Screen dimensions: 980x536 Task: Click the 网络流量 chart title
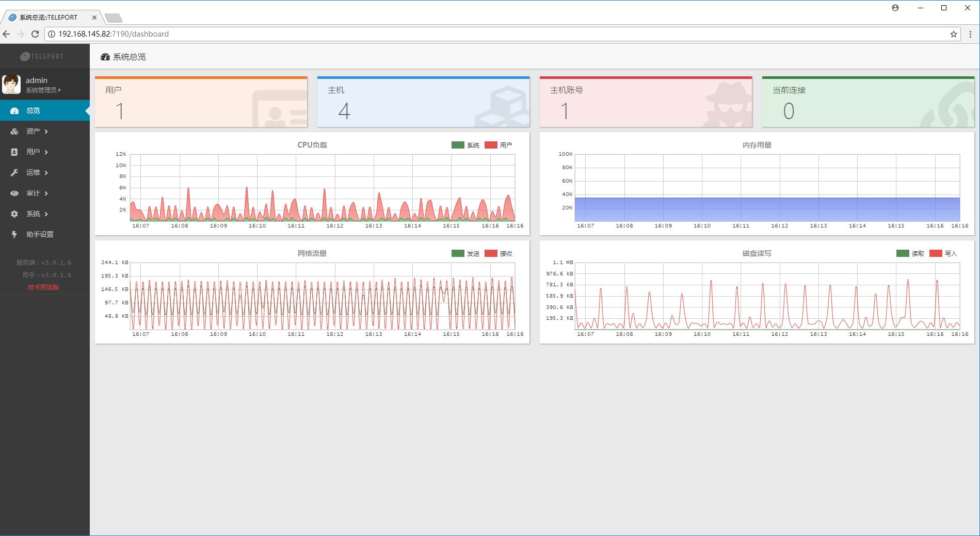click(312, 253)
